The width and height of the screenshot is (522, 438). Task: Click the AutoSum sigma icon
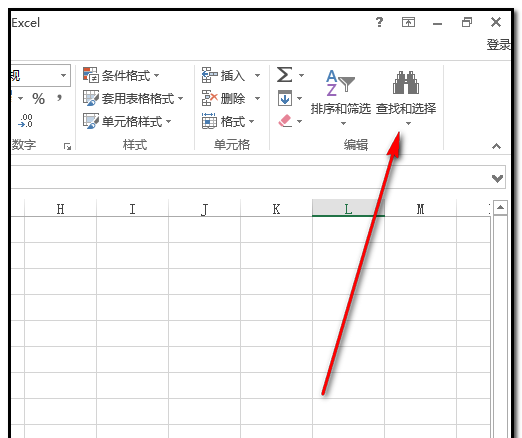tap(284, 75)
